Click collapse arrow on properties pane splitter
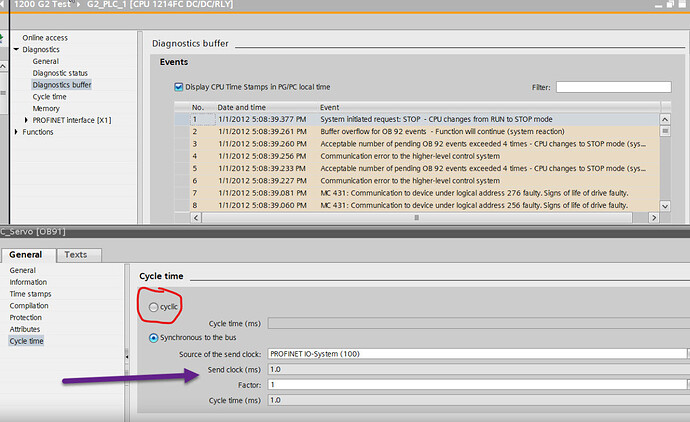The height and width of the screenshot is (422, 690). click(127, 356)
